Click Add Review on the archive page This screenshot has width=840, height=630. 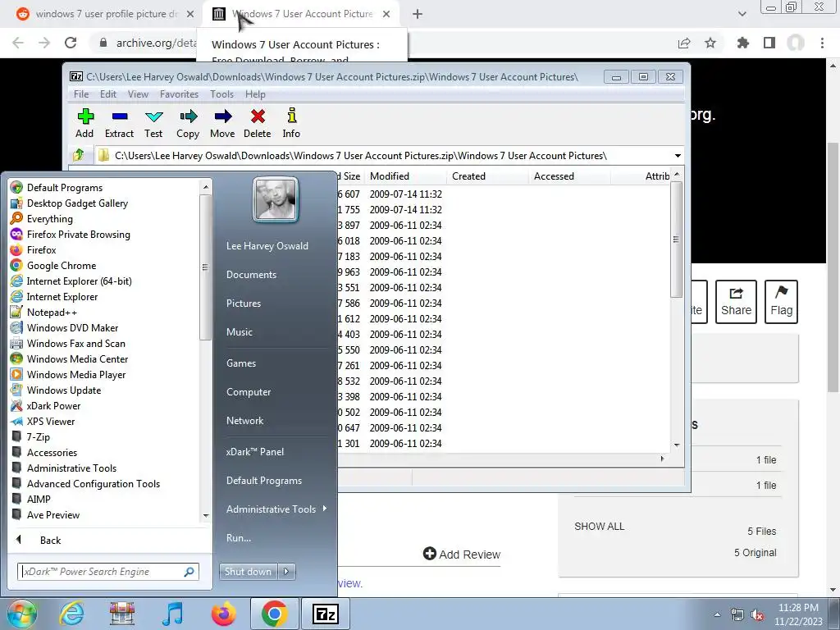462,554
